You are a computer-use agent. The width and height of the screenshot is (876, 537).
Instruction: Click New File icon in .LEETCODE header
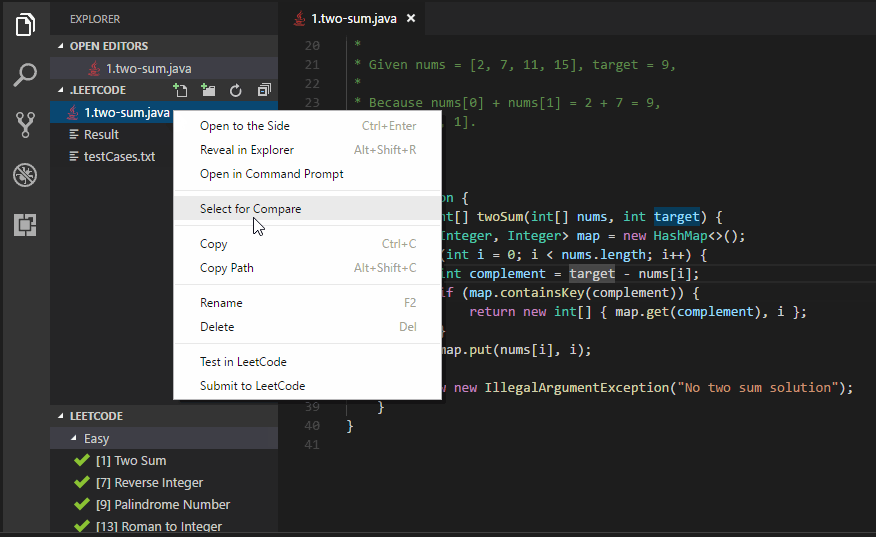(x=180, y=90)
